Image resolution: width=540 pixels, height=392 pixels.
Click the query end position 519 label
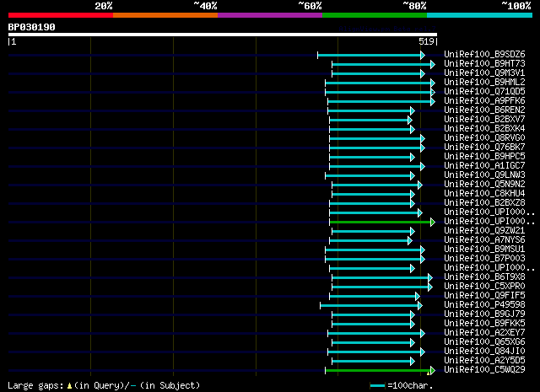click(426, 41)
